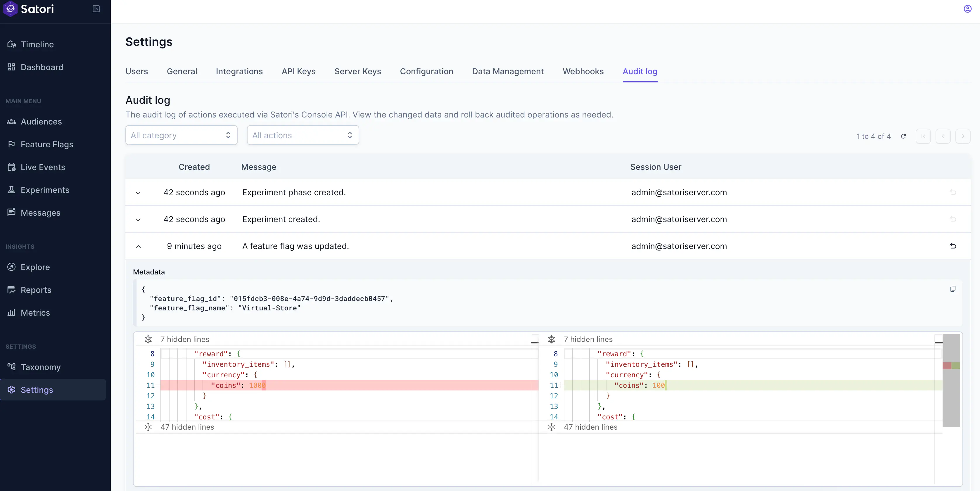
Task: Click rollback icon on Experiment created row
Action: (953, 219)
